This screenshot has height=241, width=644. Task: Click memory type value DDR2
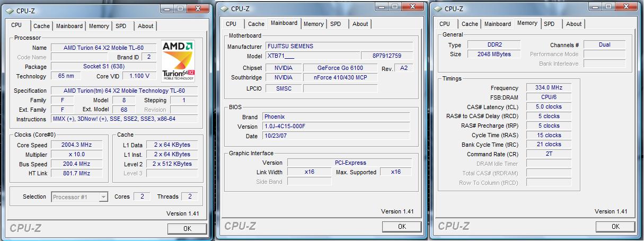[x=493, y=45]
